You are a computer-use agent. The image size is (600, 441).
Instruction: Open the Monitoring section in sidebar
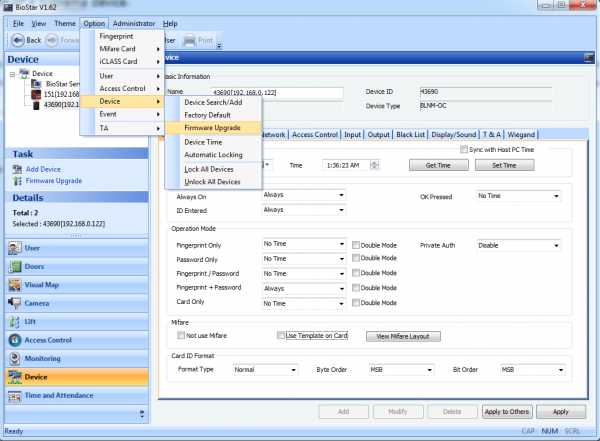pos(43,358)
